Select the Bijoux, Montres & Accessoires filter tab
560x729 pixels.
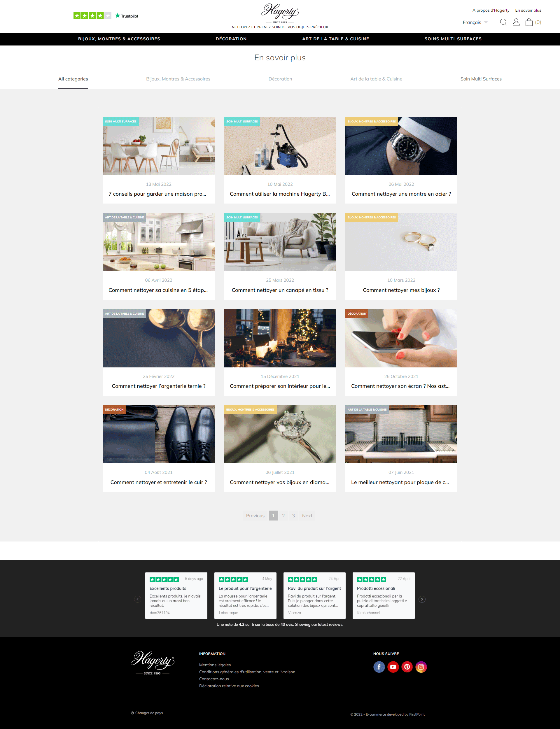point(178,79)
